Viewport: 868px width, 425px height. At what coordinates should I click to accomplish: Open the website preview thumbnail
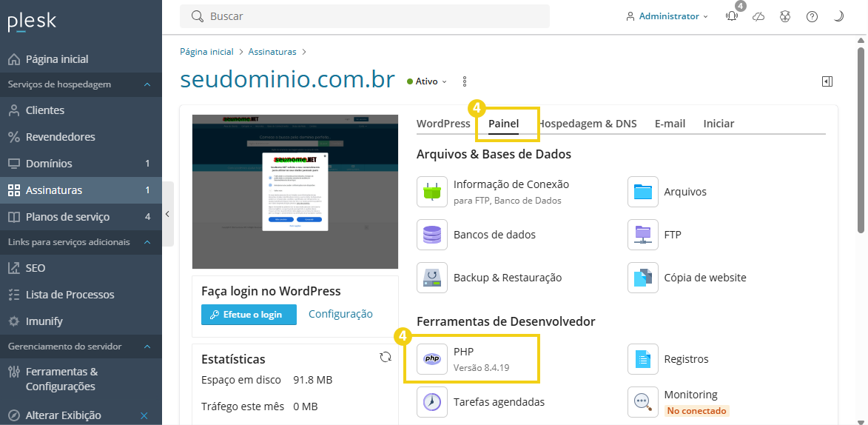(295, 192)
